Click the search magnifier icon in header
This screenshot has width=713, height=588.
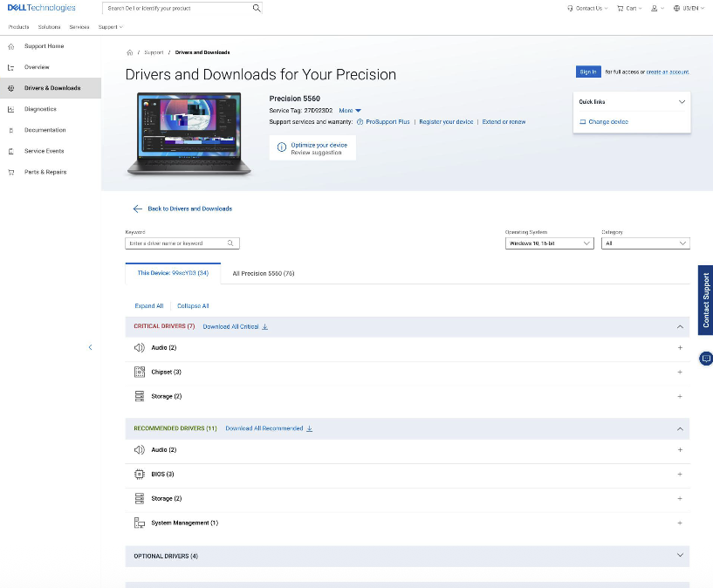point(257,8)
